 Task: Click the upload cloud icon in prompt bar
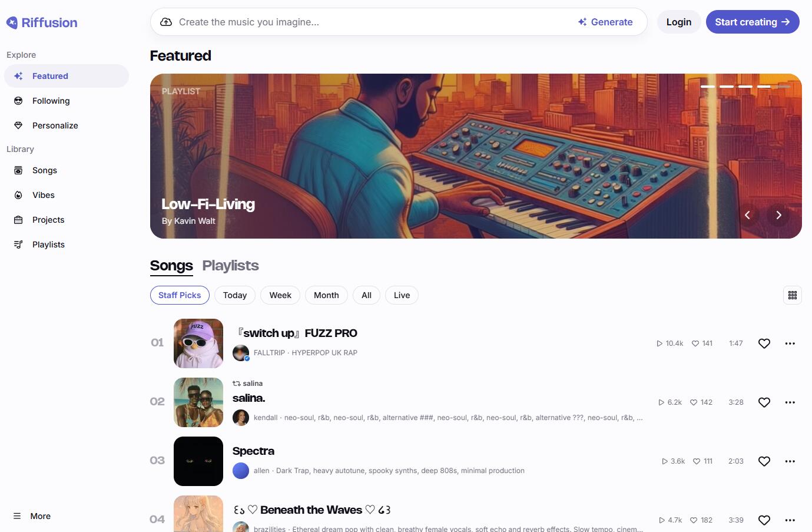point(166,22)
